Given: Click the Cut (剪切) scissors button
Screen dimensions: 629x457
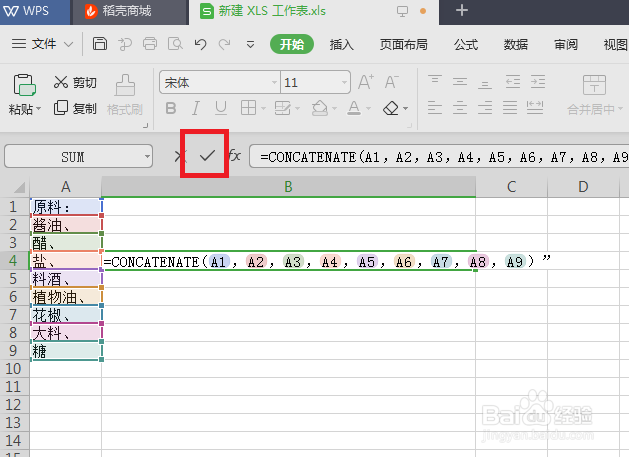Looking at the screenshot, I should click(75, 82).
